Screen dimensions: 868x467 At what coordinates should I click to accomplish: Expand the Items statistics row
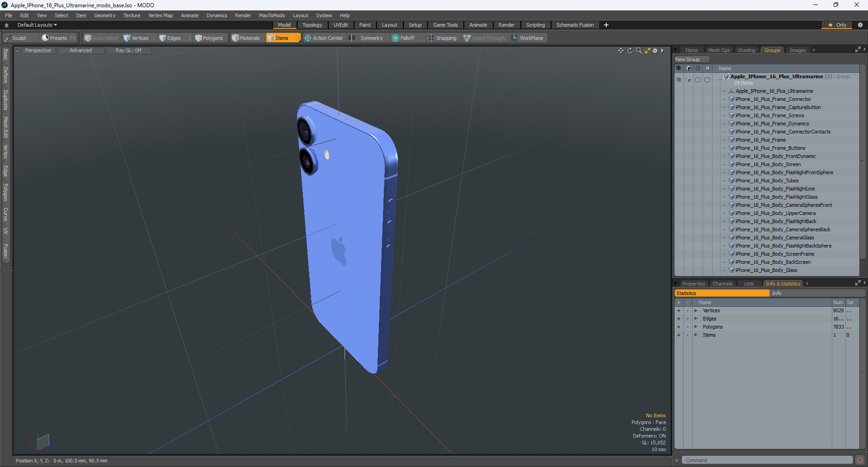(696, 335)
